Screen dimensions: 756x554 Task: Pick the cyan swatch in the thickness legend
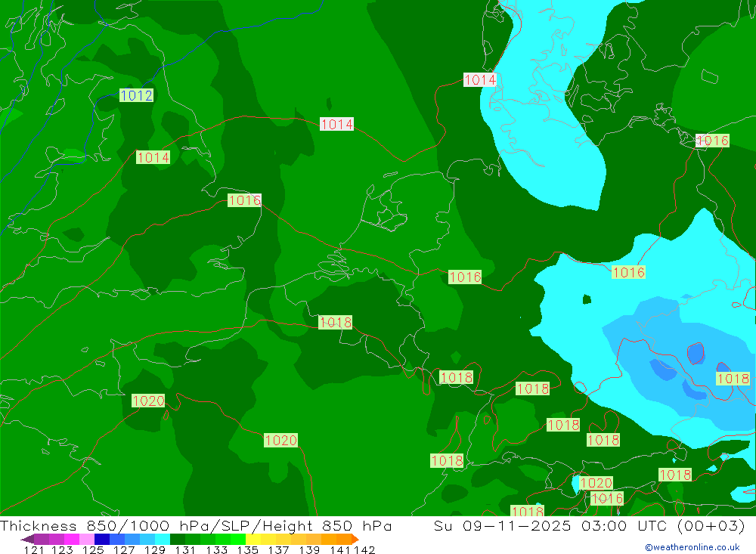pyautogui.click(x=163, y=539)
